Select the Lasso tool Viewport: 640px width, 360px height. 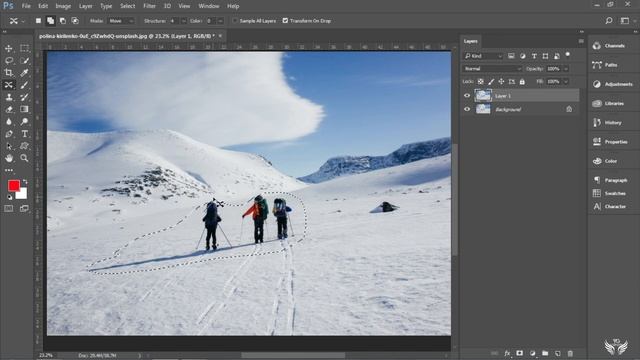9,61
